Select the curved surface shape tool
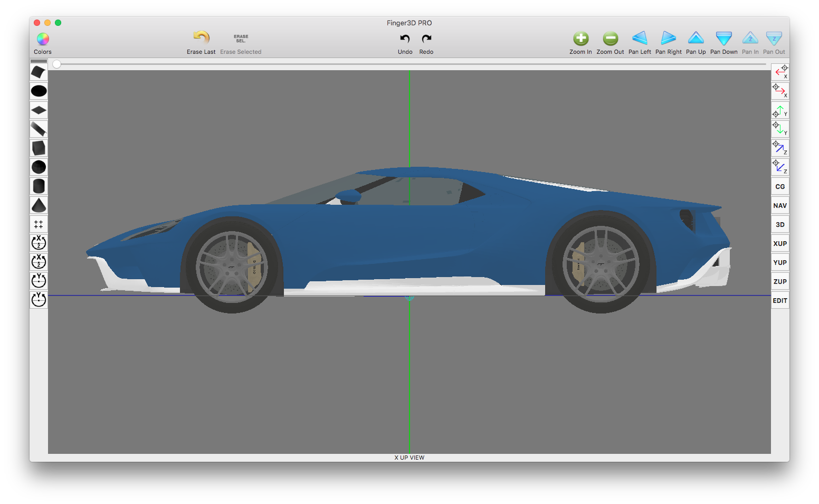 click(39, 72)
